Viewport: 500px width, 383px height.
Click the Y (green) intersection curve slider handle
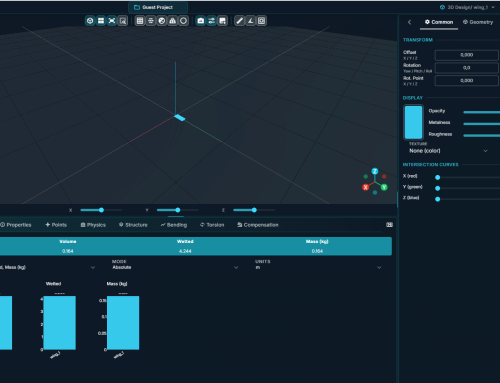click(x=438, y=188)
